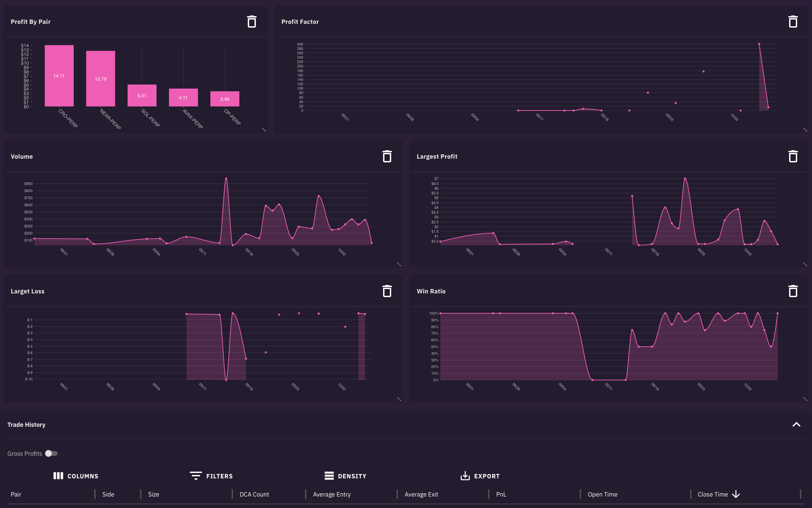The width and height of the screenshot is (812, 508).
Task: Sort table by PnL column
Action: [501, 494]
